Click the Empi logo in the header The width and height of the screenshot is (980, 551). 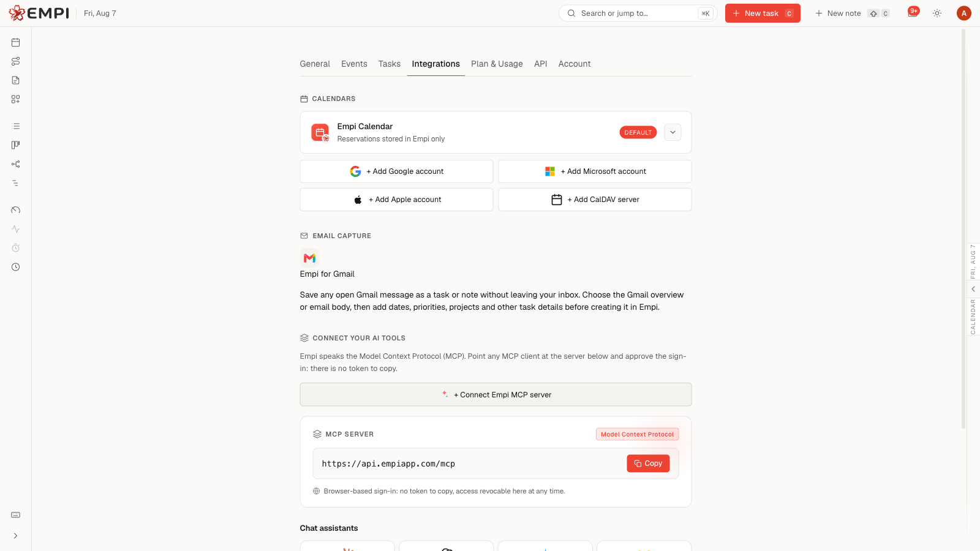pyautogui.click(x=39, y=13)
